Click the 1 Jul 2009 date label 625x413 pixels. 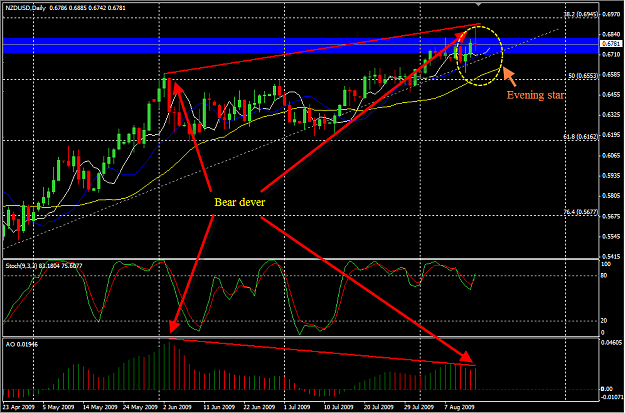pos(297,408)
